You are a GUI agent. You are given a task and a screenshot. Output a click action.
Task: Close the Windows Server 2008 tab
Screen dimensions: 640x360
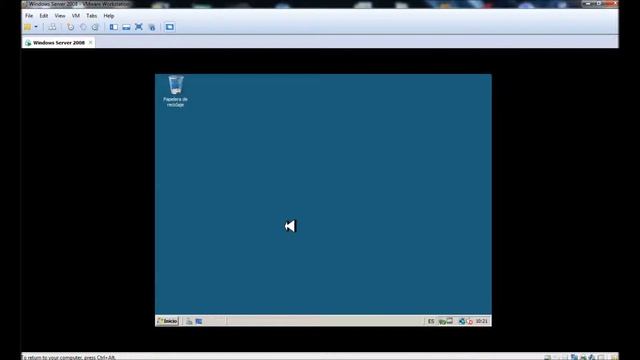click(90, 42)
